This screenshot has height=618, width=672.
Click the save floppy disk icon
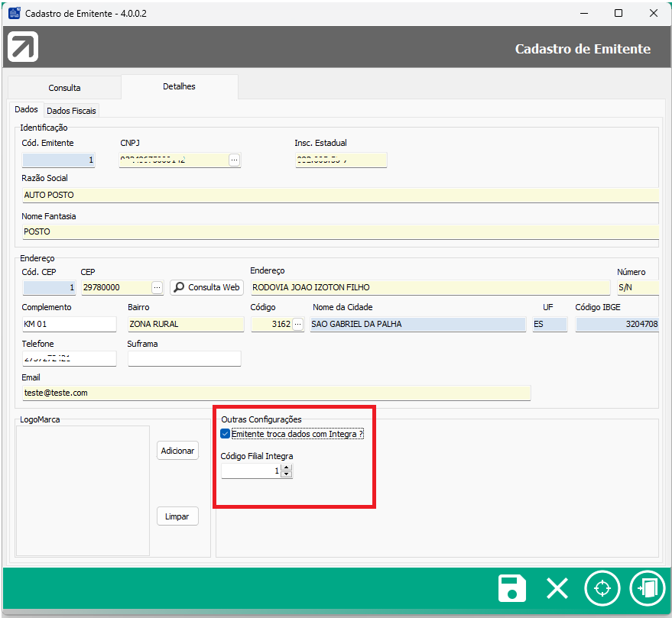pos(511,589)
